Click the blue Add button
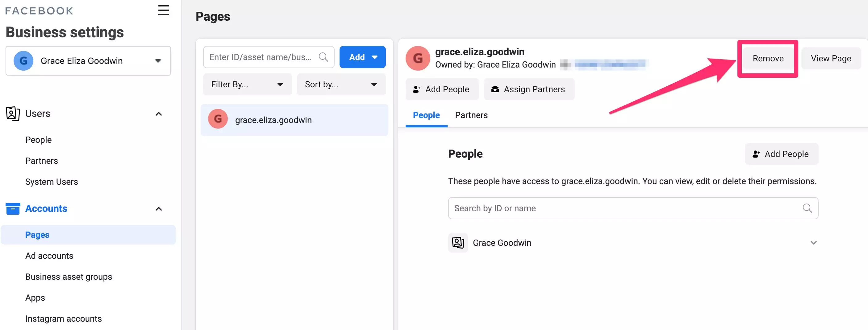This screenshot has width=868, height=330. pyautogui.click(x=362, y=57)
